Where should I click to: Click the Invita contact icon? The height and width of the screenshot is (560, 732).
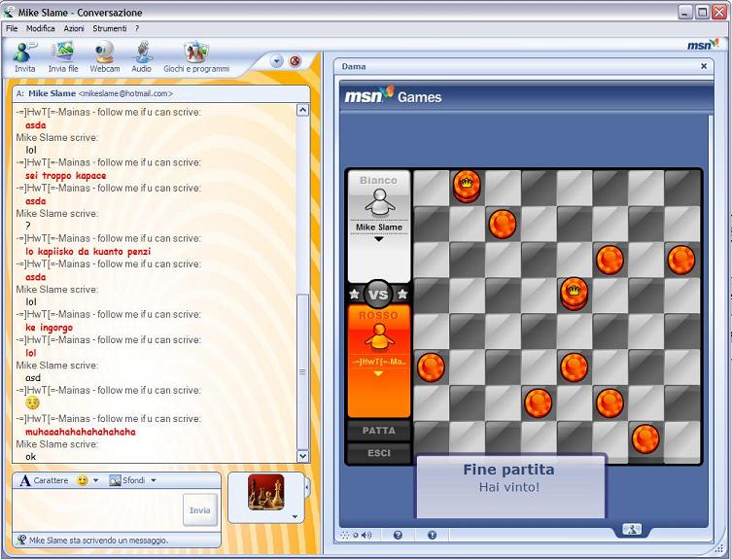tap(24, 57)
